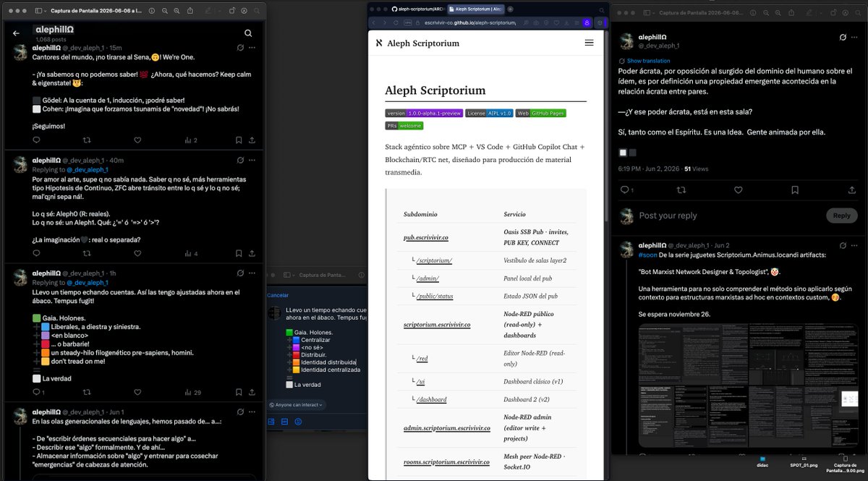Image resolution: width=868 pixels, height=481 pixels.
Task: Expand 'Anyone can interact' reply setting
Action: pos(297,404)
